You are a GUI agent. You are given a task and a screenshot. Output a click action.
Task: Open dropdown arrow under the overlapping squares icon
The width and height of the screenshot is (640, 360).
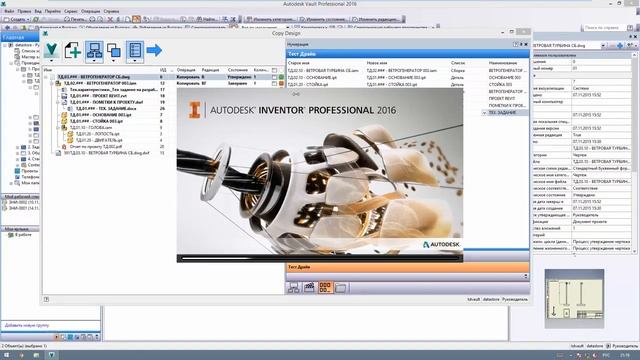pyautogui.click(x=114, y=61)
